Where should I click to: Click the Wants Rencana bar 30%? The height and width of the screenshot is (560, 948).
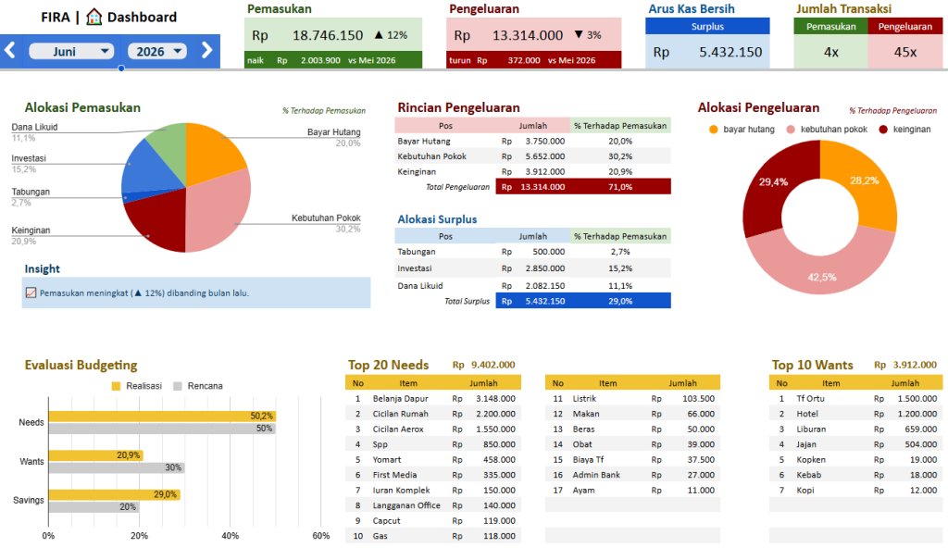pyautogui.click(x=117, y=467)
